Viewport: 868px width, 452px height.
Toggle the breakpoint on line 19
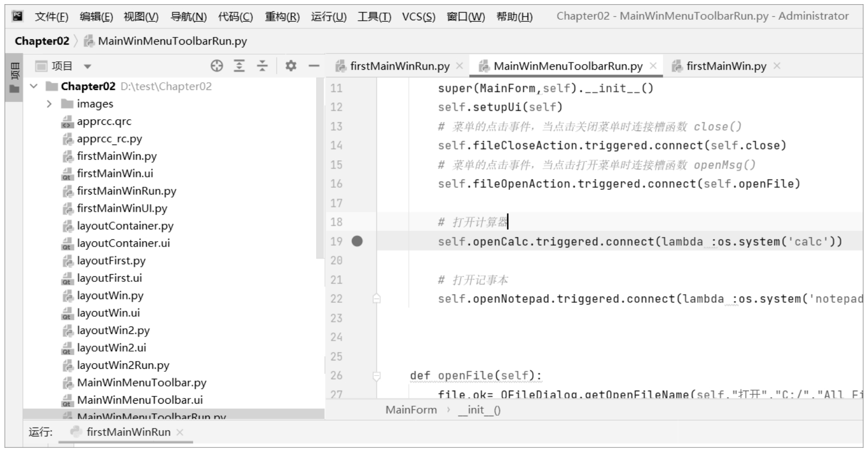click(x=357, y=241)
